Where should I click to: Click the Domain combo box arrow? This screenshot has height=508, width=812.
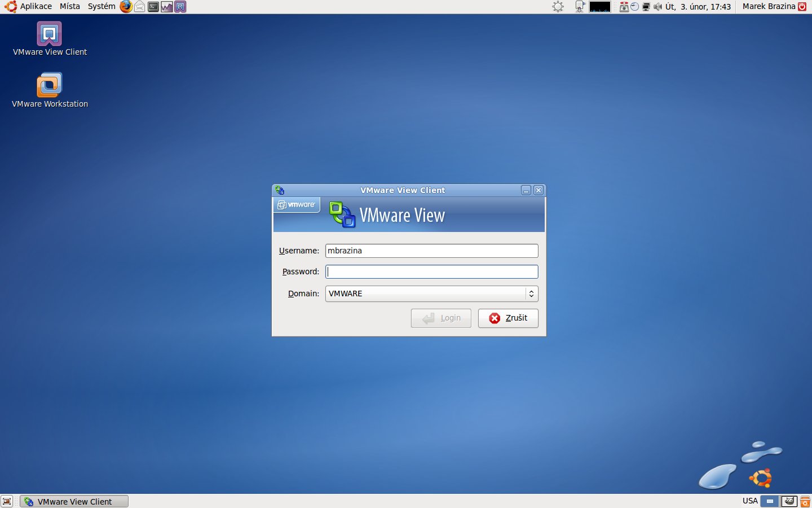(x=531, y=294)
